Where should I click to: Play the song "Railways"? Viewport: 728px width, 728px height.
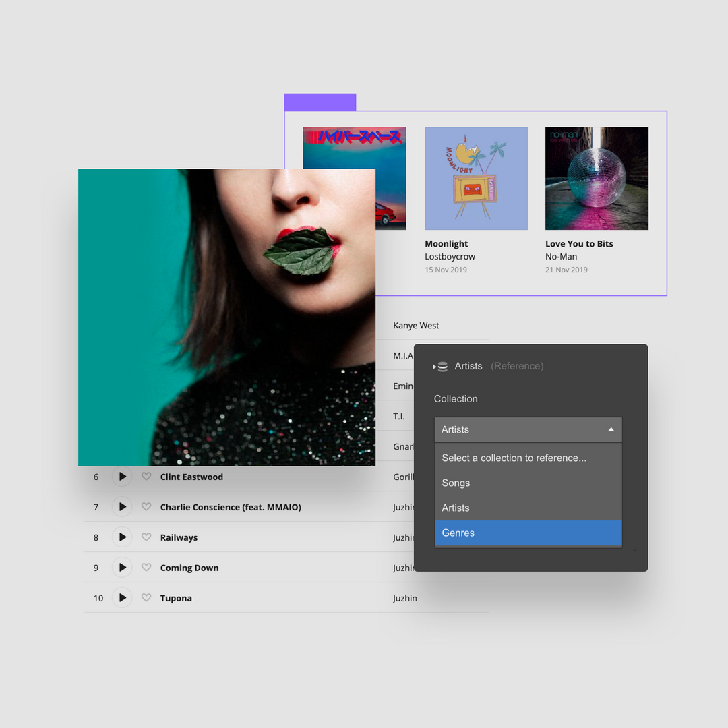122,537
